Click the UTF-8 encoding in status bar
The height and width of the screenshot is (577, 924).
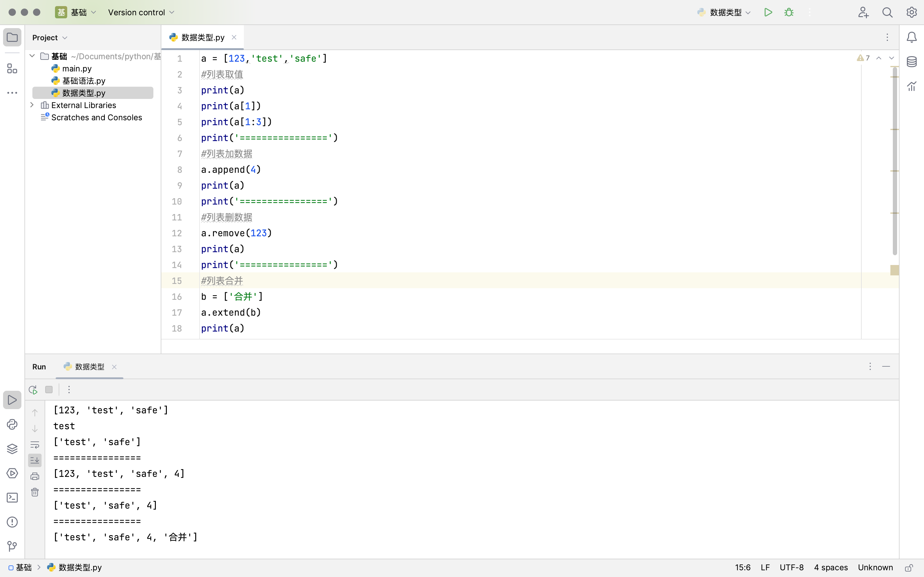click(x=791, y=568)
